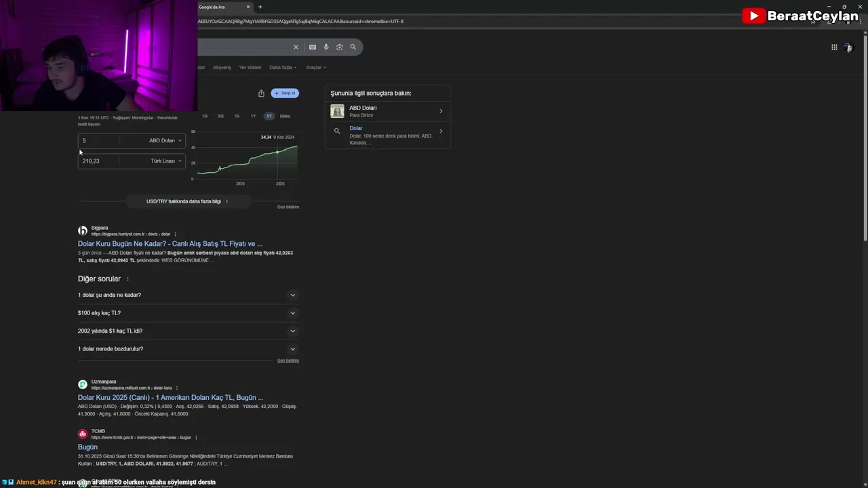The height and width of the screenshot is (488, 868).
Task: Open the Dolar Kuru 2025 (Canlı) link
Action: (171, 397)
